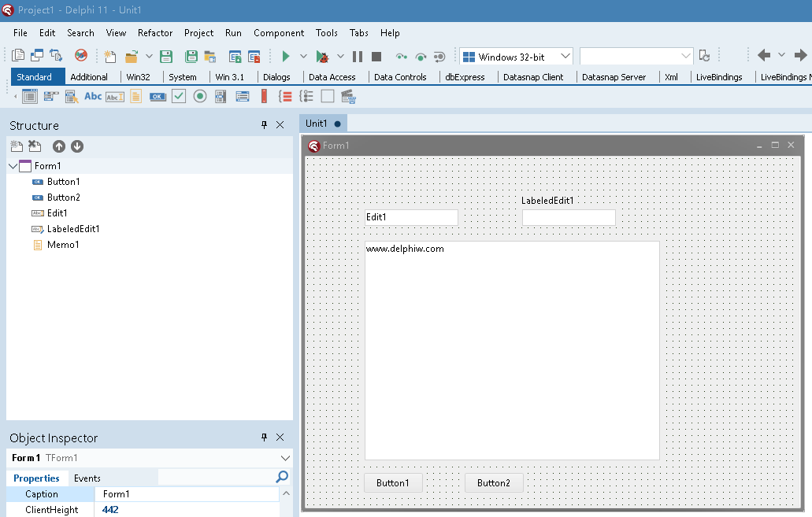Open the Windows 32-bit platform dropdown
The width and height of the screenshot is (812, 517).
pos(565,56)
